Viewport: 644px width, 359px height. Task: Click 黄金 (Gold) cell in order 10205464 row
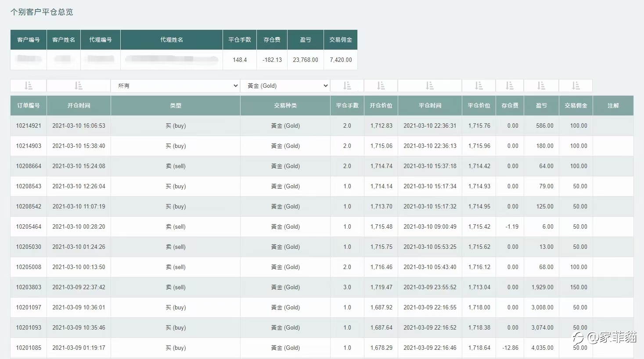coord(285,226)
